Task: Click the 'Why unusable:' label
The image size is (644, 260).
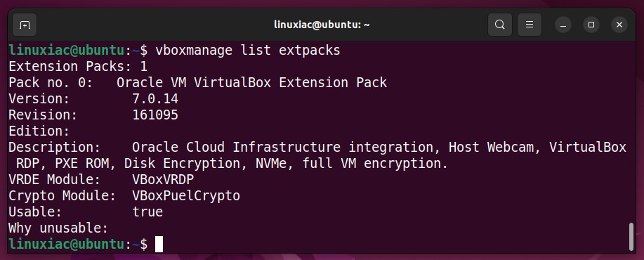Action: (x=58, y=228)
